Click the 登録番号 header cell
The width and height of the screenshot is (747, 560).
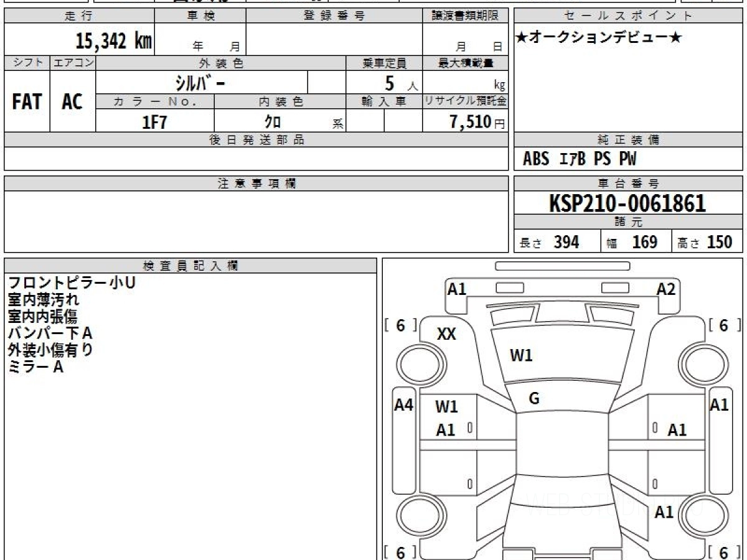click(x=334, y=16)
